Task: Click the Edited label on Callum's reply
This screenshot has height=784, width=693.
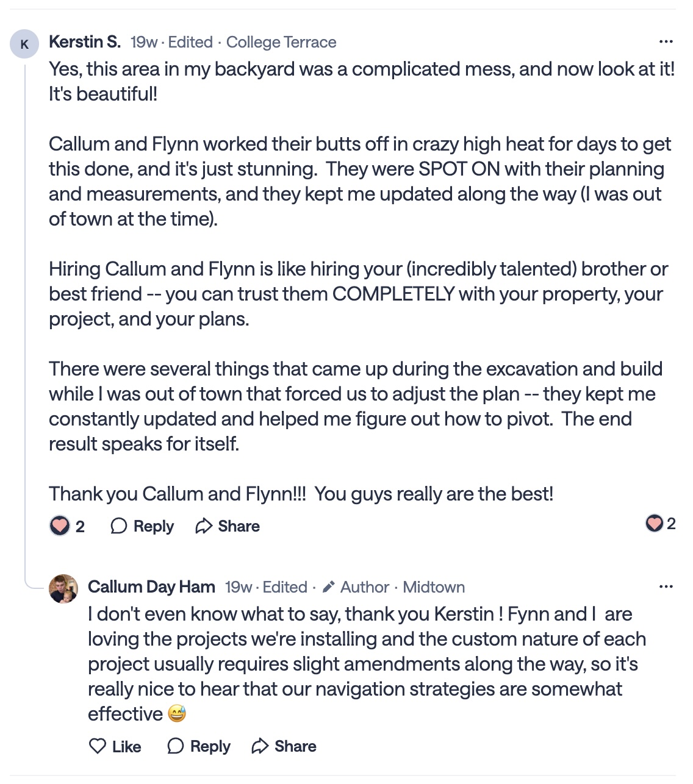Action: pyautogui.click(x=285, y=587)
